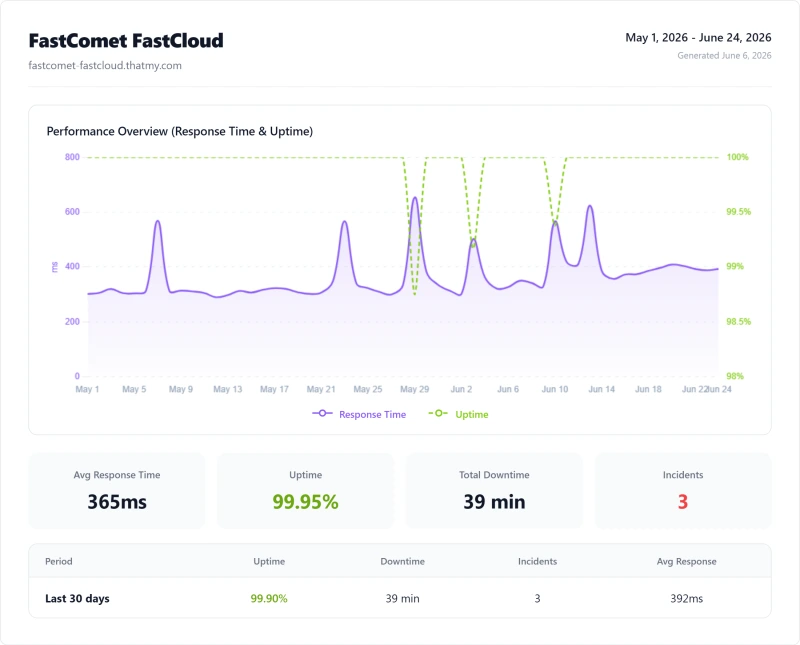Screen dimensions: 800x645
Task: Click the 200 ms y-axis label
Action: [72, 321]
